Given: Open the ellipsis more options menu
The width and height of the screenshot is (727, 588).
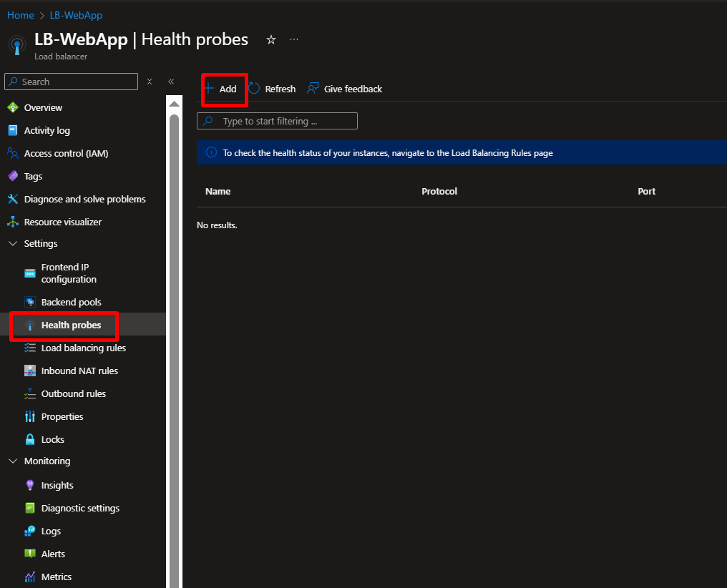Looking at the screenshot, I should coord(294,40).
